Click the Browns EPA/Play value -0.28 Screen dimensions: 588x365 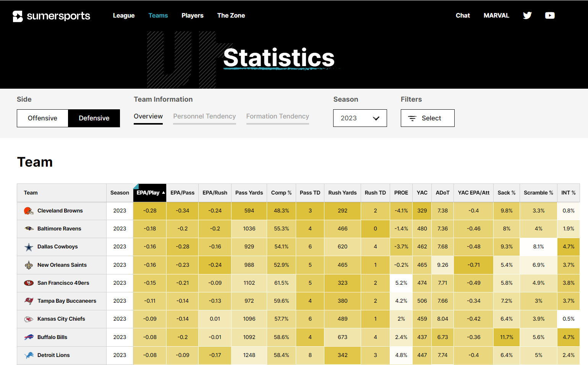[150, 211]
